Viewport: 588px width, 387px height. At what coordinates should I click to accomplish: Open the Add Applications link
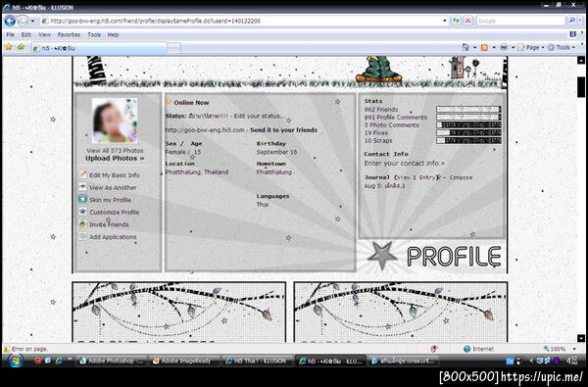(113, 237)
